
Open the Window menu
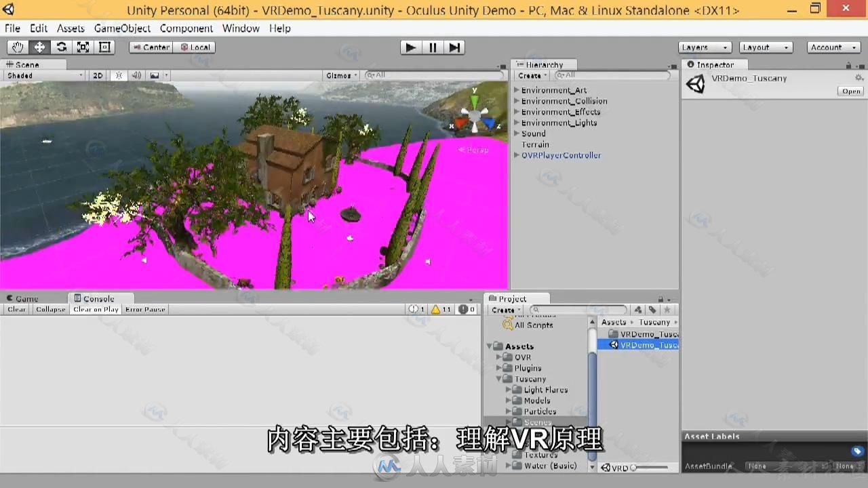point(241,28)
